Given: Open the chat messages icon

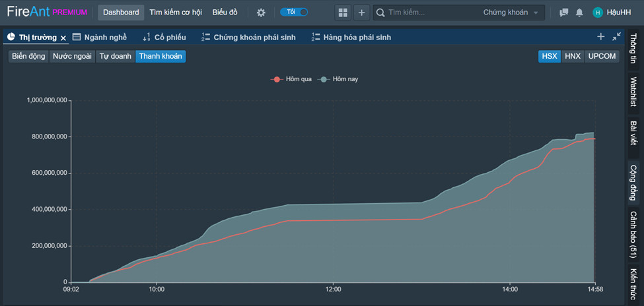Looking at the screenshot, I should point(563,13).
